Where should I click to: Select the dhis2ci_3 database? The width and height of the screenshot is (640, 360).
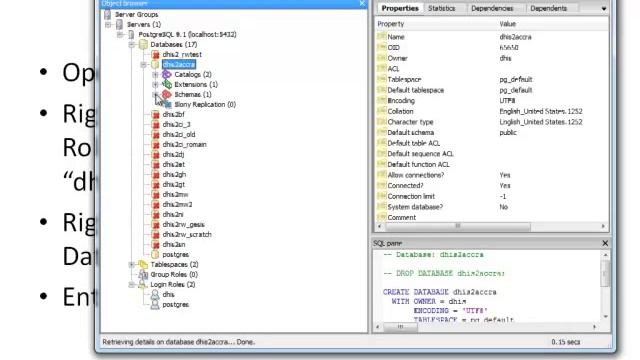176,124
